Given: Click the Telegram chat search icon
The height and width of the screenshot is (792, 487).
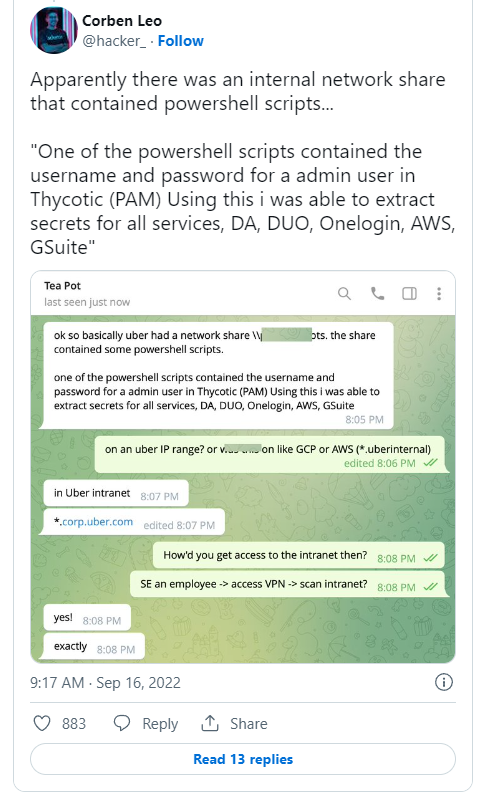Looking at the screenshot, I should [344, 293].
